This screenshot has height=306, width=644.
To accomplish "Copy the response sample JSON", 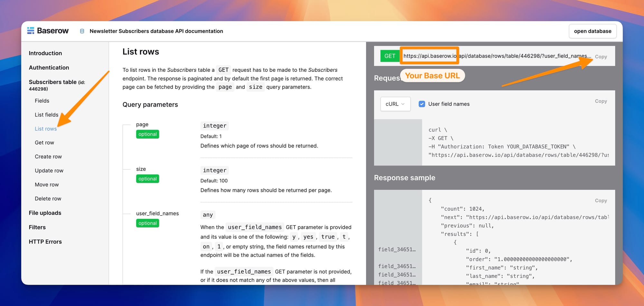I will point(601,200).
